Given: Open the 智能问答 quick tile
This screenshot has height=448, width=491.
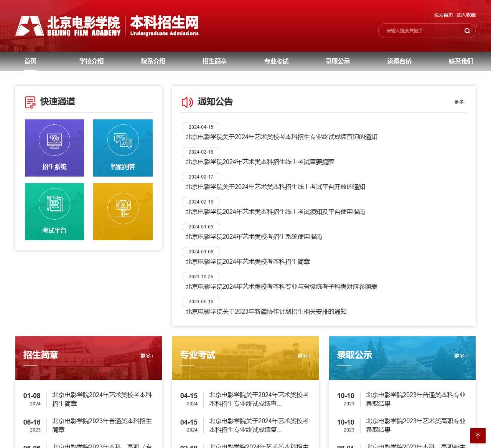Looking at the screenshot, I should coord(123,148).
